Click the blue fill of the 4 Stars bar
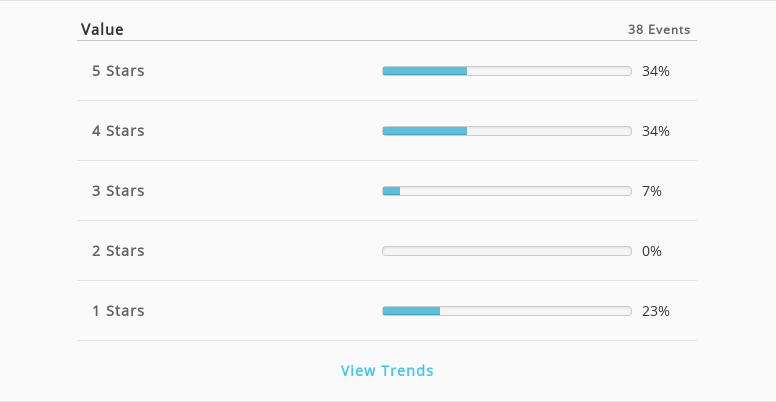776x402 pixels. [x=425, y=131]
